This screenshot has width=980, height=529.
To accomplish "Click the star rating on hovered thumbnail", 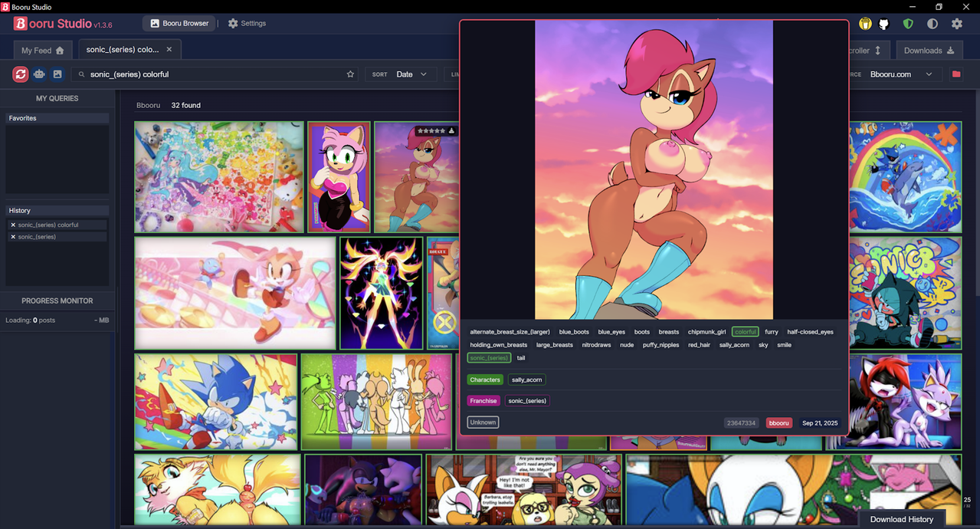I will tap(431, 131).
